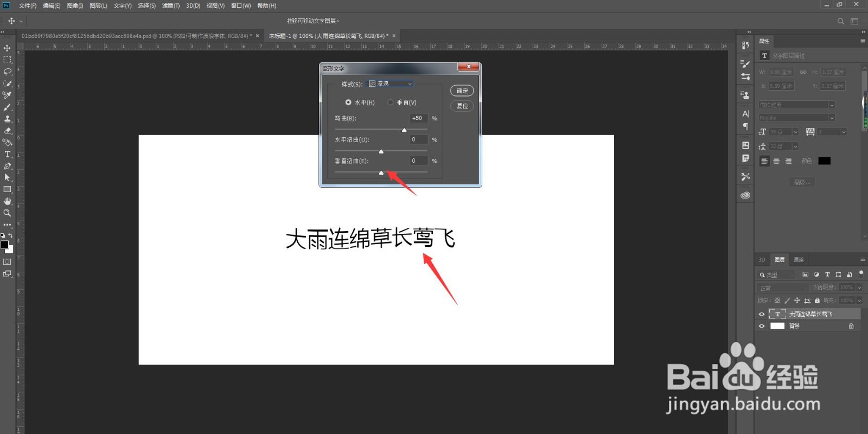Open the font family 微软雅黑 dropdown
The height and width of the screenshot is (434, 868).
pos(796,105)
